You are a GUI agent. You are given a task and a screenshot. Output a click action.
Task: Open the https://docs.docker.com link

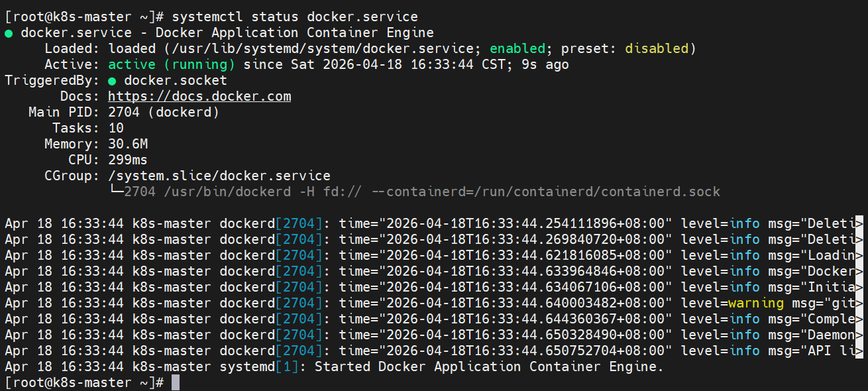(x=199, y=97)
